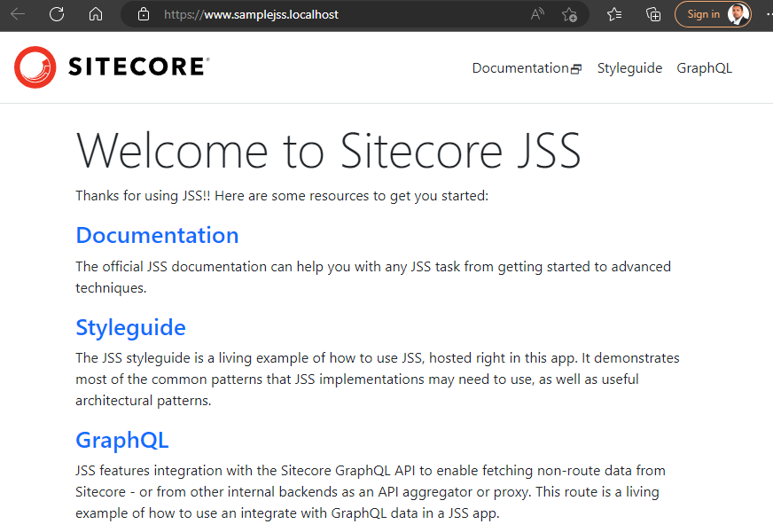Viewport: 773px width, 532px height.
Task: Click paragraph 'The JSS styleguide is a living'
Action: pyautogui.click(x=378, y=379)
